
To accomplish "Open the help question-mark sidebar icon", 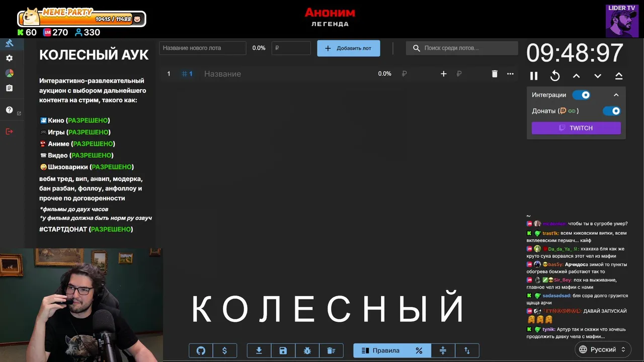I will pos(9,110).
